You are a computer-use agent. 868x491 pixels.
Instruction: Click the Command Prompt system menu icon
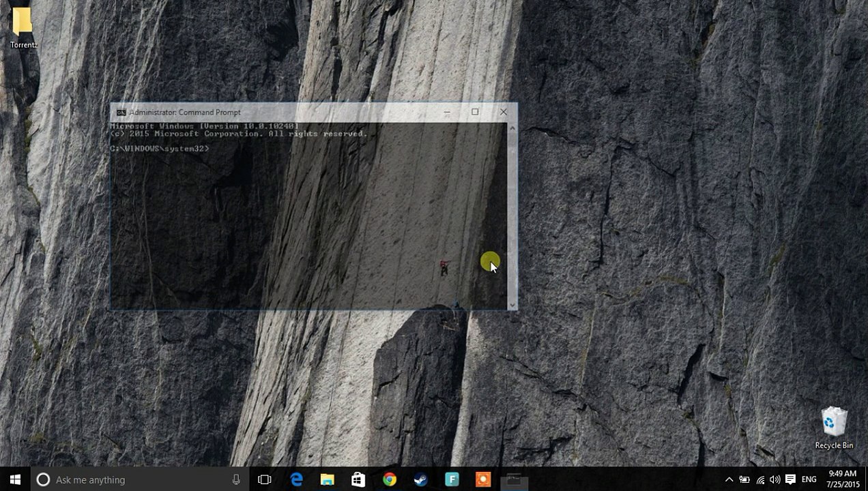tap(121, 113)
